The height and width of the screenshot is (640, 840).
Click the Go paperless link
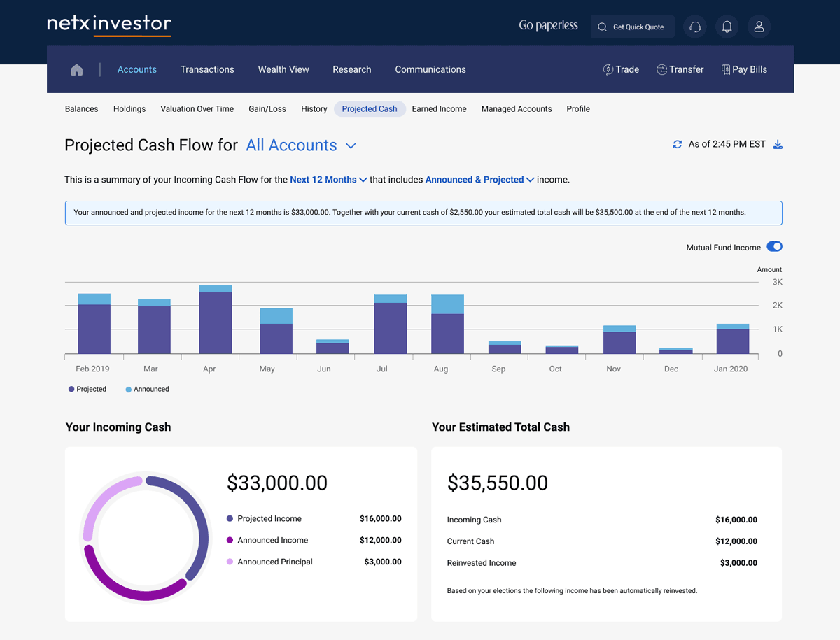548,26
